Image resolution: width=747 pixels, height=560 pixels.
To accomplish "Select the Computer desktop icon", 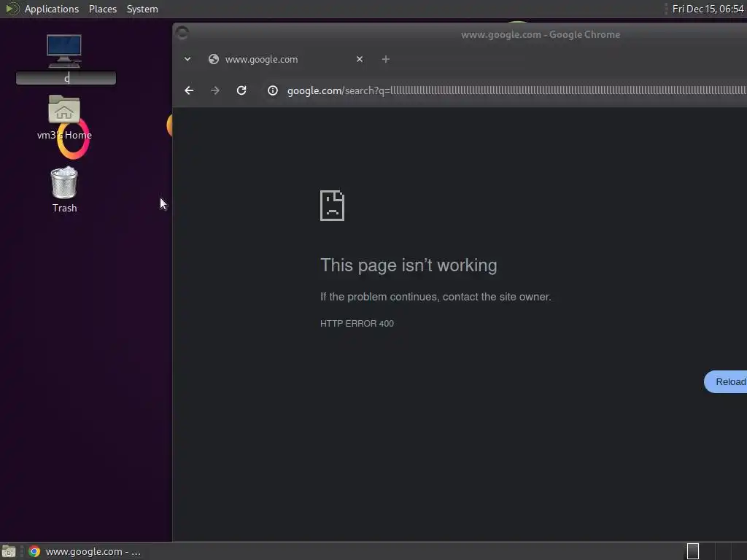I will [x=64, y=51].
